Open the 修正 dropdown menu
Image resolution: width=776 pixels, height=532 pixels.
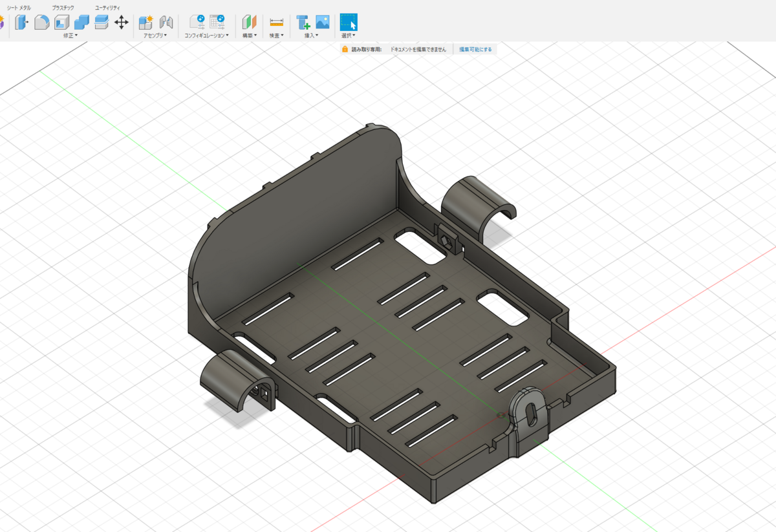70,36
